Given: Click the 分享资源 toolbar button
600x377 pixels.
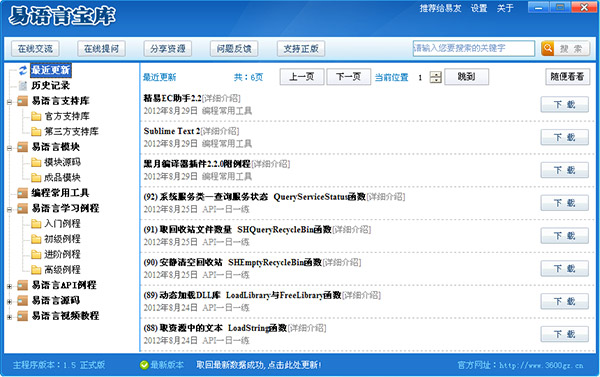Looking at the screenshot, I should coord(168,49).
